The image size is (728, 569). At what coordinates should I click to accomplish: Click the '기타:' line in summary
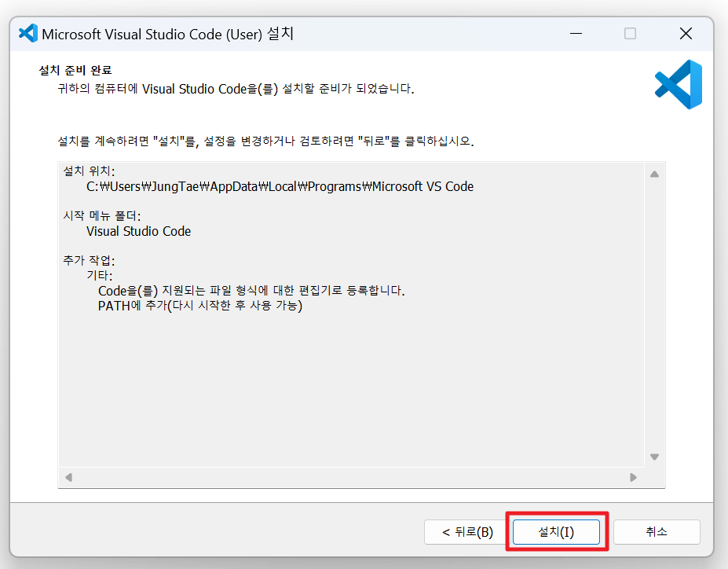click(x=100, y=275)
